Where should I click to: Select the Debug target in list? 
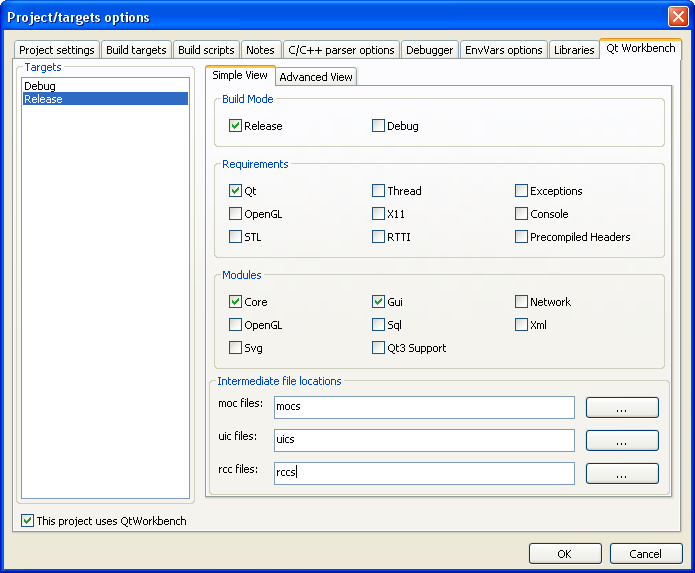(40, 86)
